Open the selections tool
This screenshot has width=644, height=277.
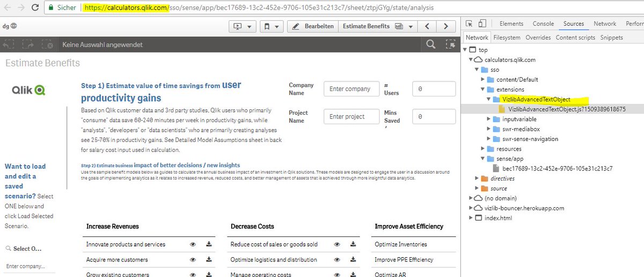click(x=450, y=45)
